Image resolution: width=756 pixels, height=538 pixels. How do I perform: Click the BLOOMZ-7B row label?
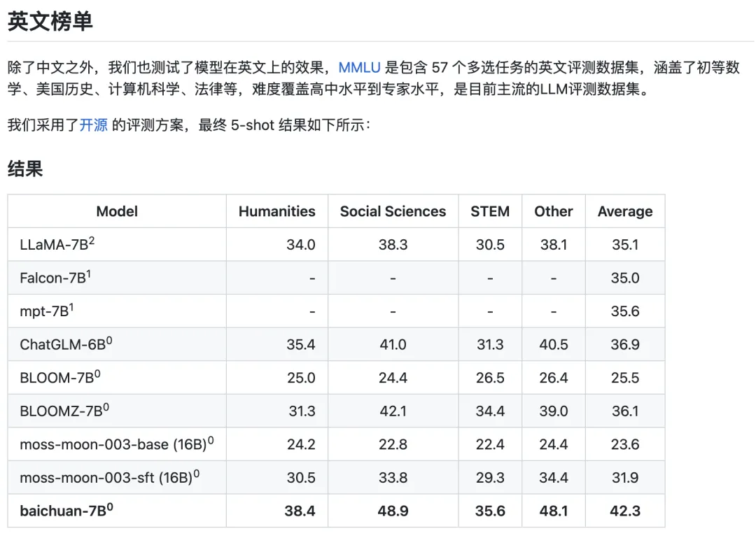[60, 411]
